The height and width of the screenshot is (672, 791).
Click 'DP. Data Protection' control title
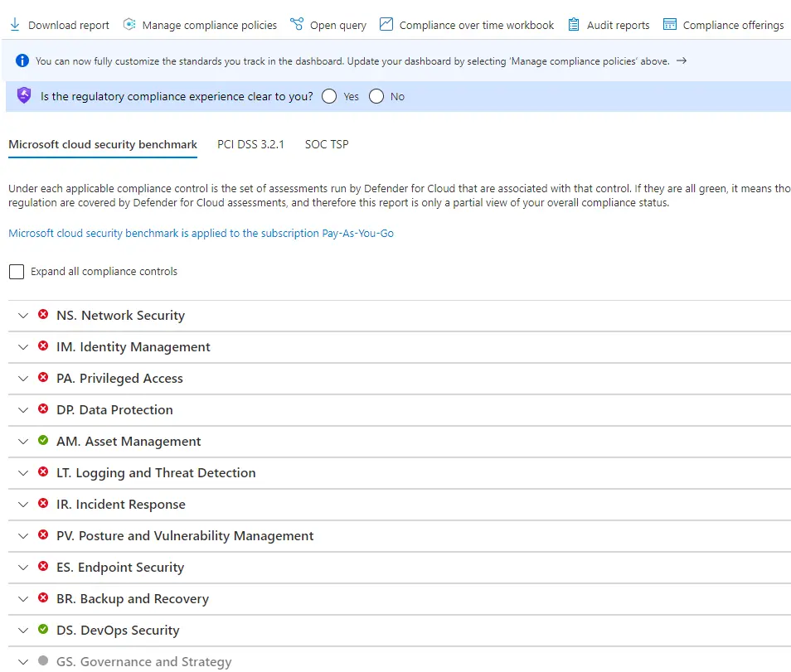[114, 410]
